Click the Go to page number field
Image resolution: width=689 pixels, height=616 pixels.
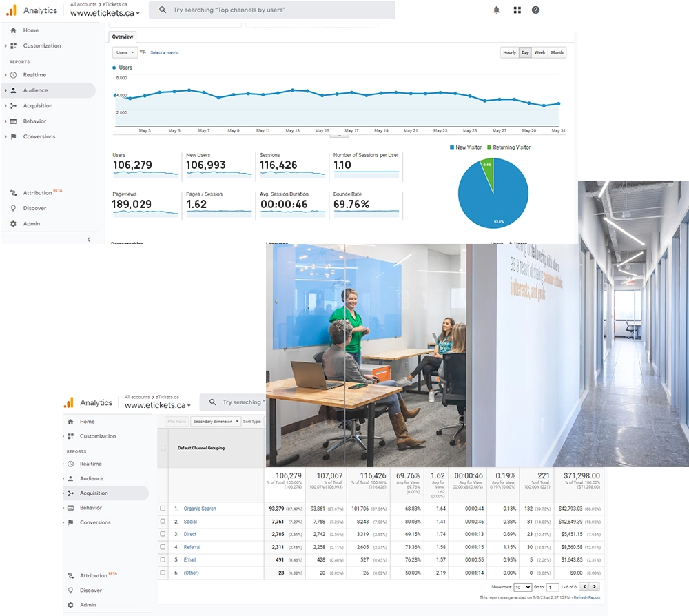click(553, 587)
